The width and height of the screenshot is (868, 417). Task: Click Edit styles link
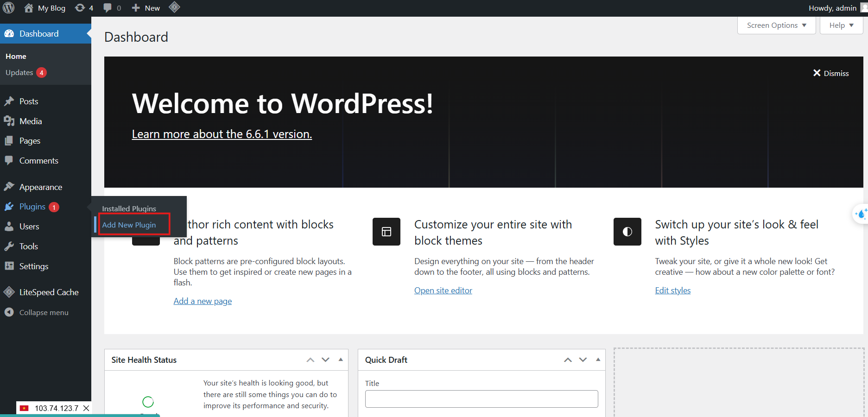pyautogui.click(x=673, y=291)
